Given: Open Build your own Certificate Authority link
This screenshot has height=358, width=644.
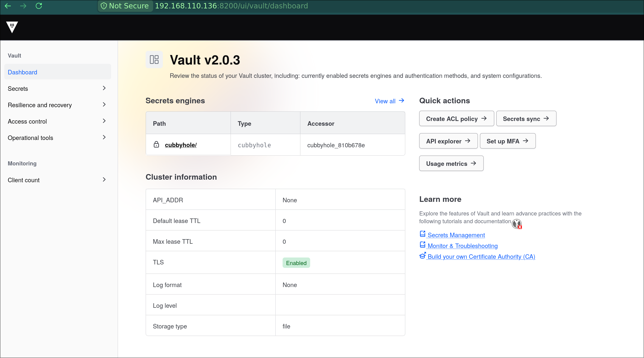Looking at the screenshot, I should [481, 256].
